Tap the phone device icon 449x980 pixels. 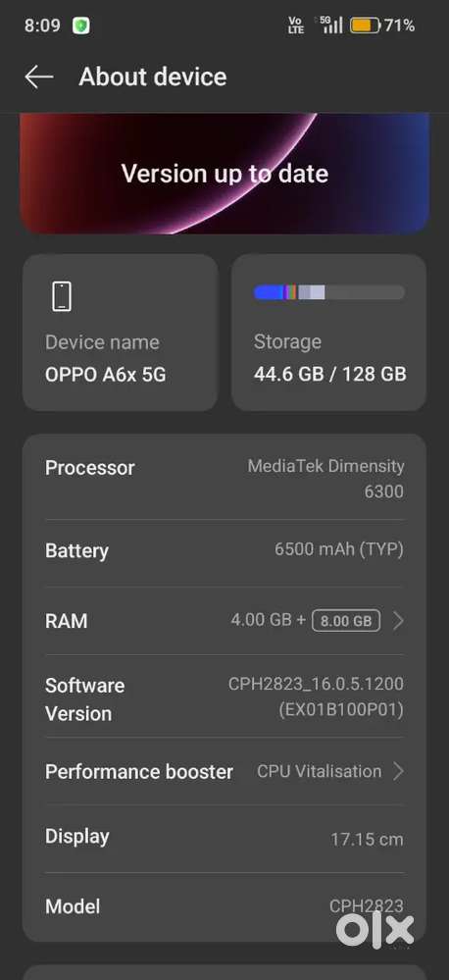point(61,296)
